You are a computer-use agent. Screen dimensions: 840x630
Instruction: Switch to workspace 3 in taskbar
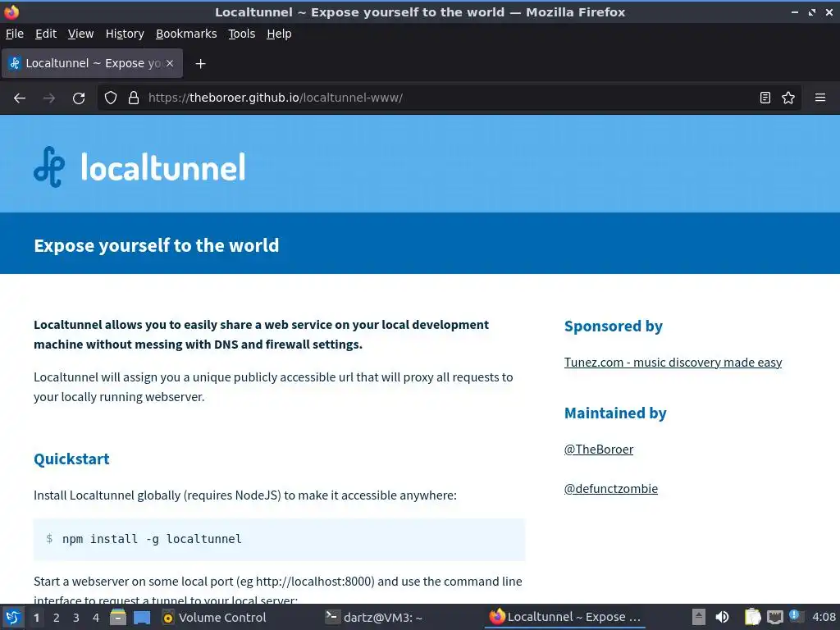coord(76,618)
